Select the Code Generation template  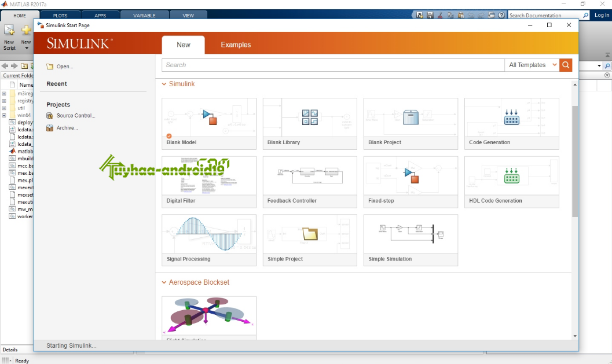512,124
